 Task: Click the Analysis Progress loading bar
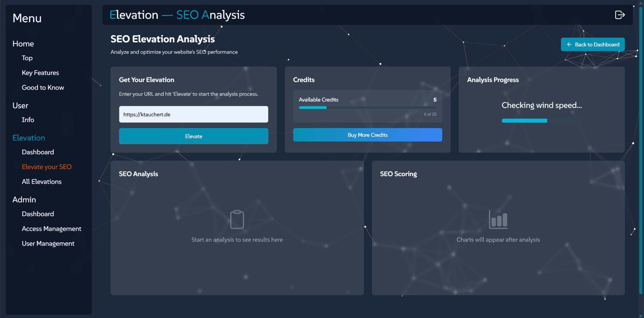(541, 121)
